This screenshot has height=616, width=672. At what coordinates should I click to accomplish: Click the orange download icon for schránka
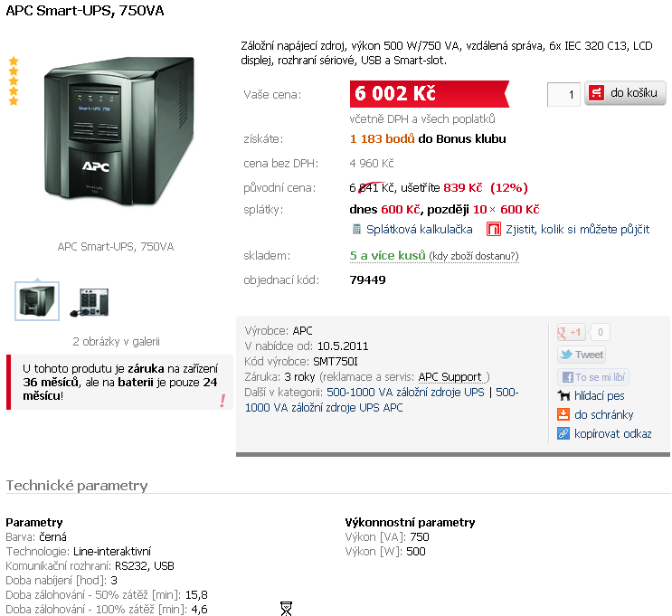pyautogui.click(x=563, y=414)
